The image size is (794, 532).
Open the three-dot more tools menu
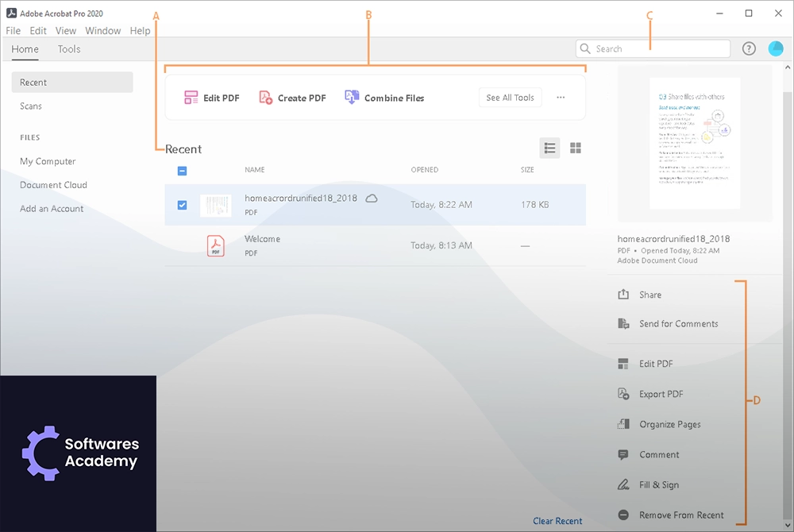[561, 97]
